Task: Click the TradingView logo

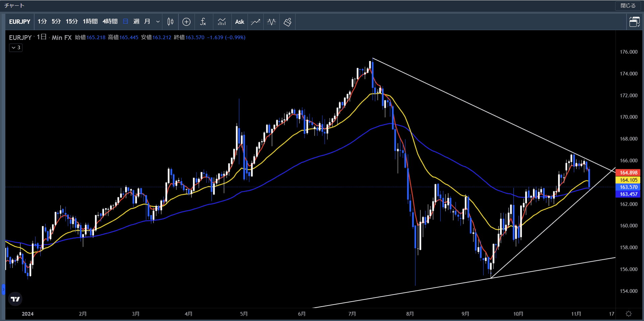Action: [15, 299]
